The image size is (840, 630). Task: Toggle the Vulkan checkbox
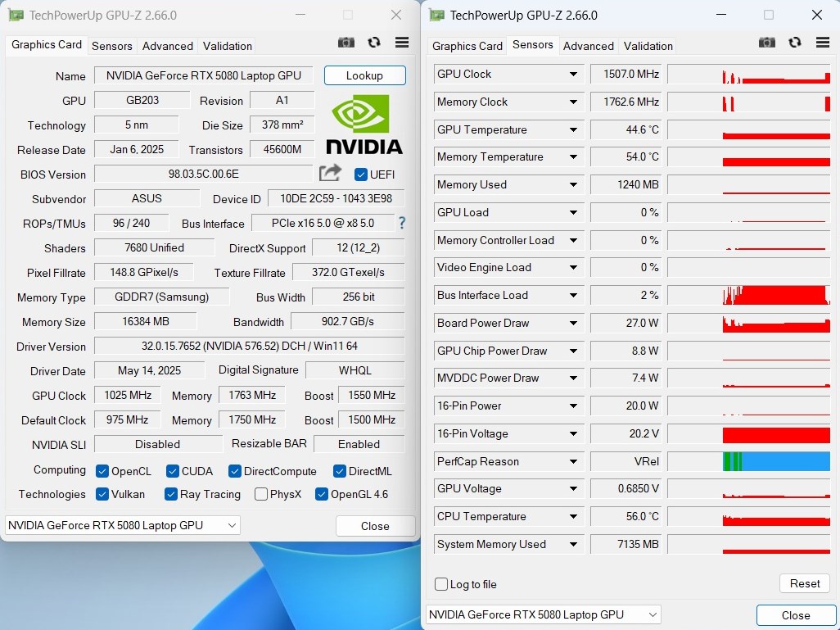click(x=102, y=494)
